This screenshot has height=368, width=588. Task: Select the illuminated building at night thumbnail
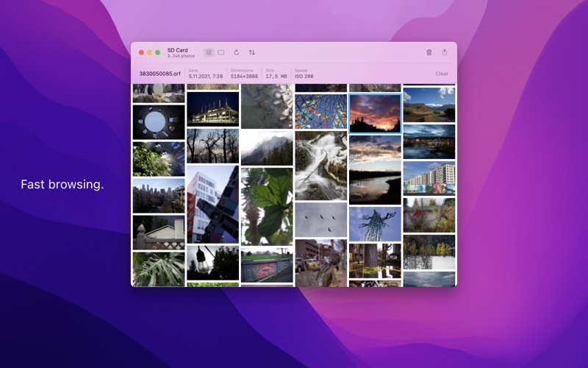click(212, 109)
